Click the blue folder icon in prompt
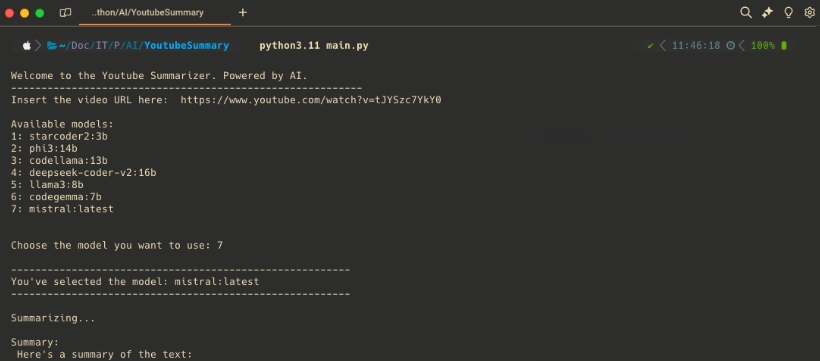 tap(52, 46)
